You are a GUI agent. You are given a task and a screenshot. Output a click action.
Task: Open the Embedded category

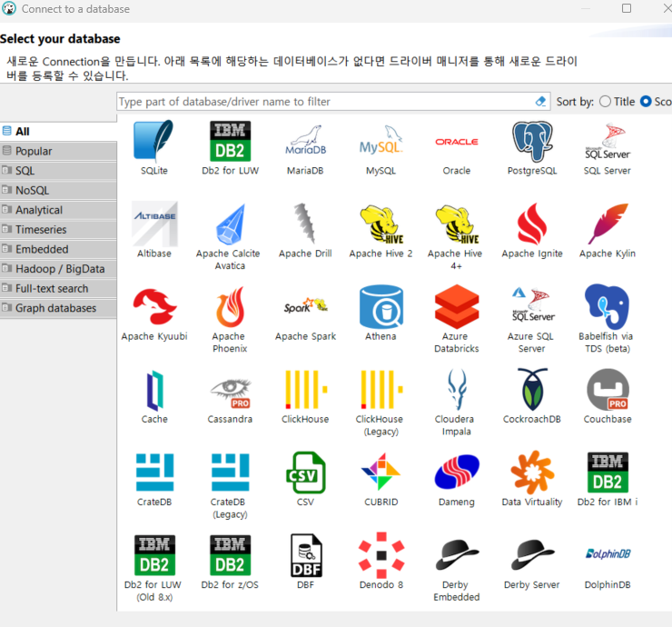coord(58,249)
